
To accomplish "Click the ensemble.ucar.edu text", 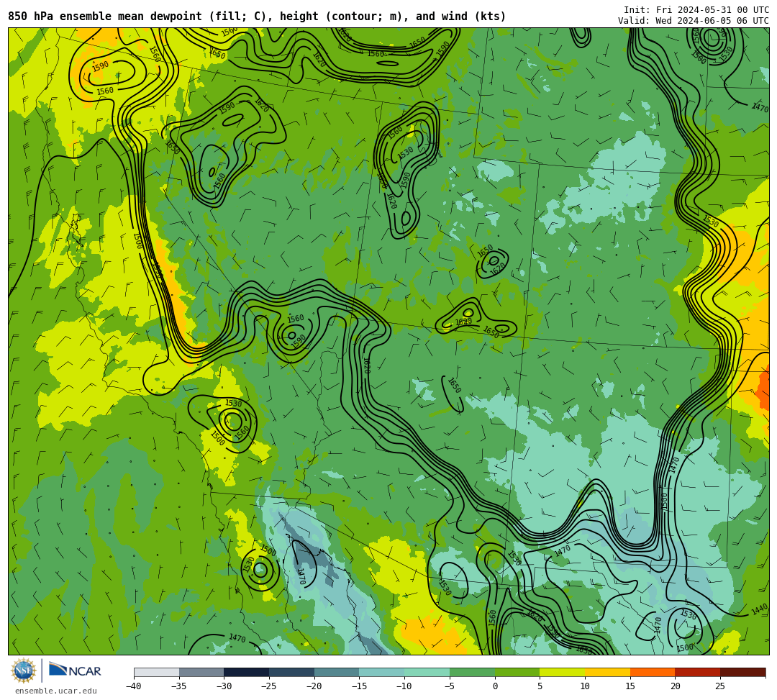I will point(56,691).
